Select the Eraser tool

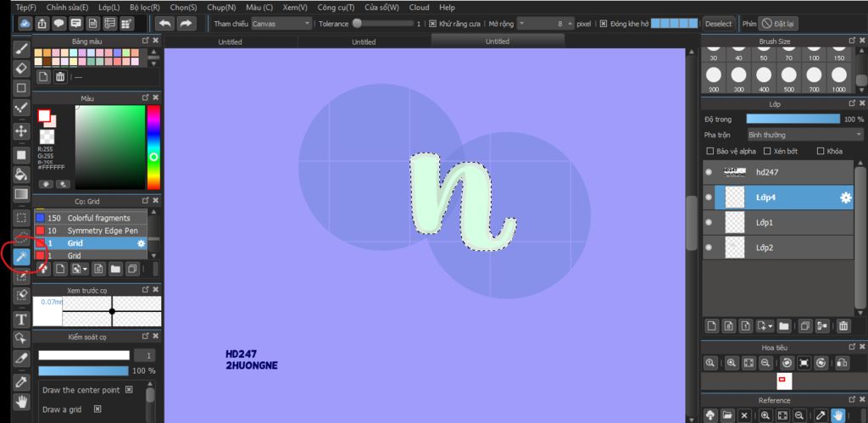coord(21,68)
